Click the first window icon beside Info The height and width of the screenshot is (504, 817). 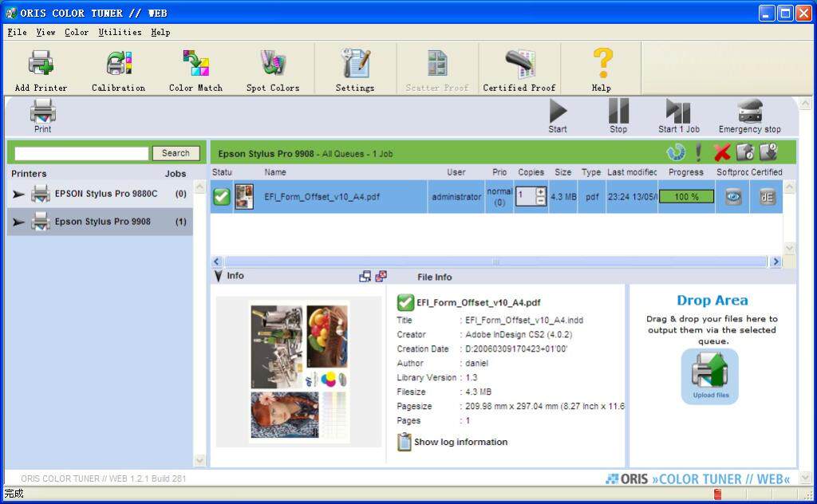coord(365,277)
